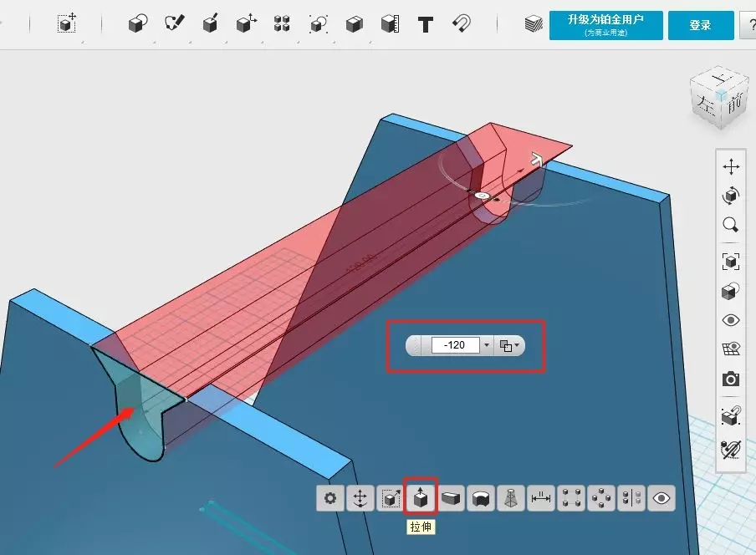Image resolution: width=756 pixels, height=555 pixels.
Task: Open the materials display mode options
Action: click(x=730, y=291)
